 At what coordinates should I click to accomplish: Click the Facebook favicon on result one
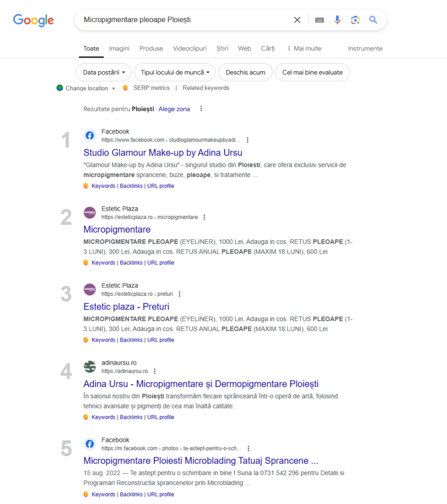pyautogui.click(x=89, y=135)
